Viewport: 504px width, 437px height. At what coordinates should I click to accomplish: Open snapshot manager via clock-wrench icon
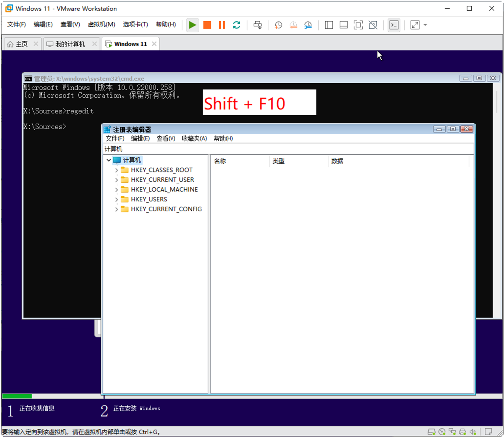(308, 25)
